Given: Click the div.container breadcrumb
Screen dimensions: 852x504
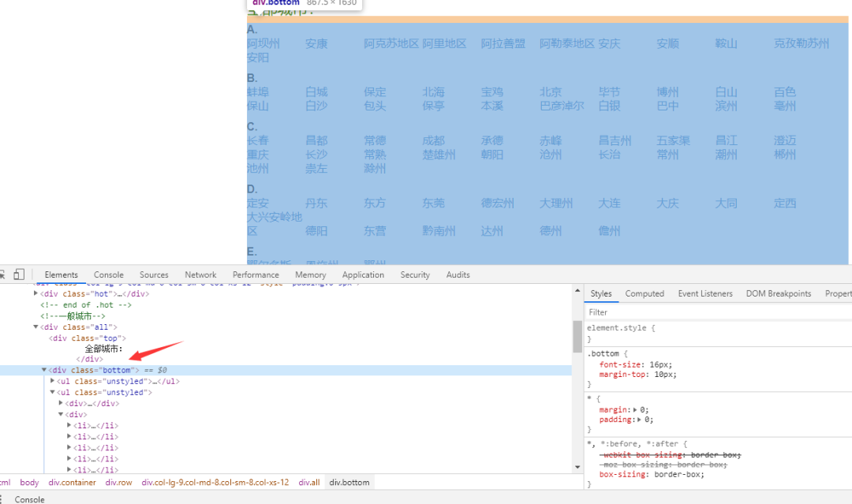Looking at the screenshot, I should pyautogui.click(x=73, y=482).
